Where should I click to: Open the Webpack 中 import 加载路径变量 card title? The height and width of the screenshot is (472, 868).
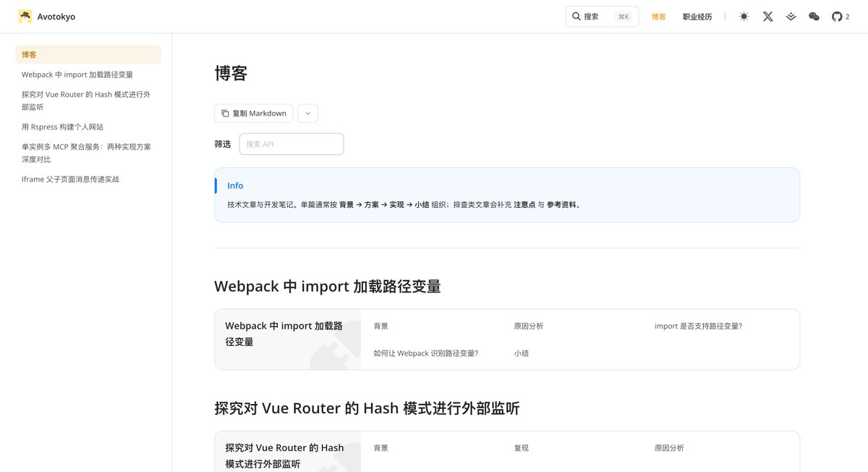[284, 334]
